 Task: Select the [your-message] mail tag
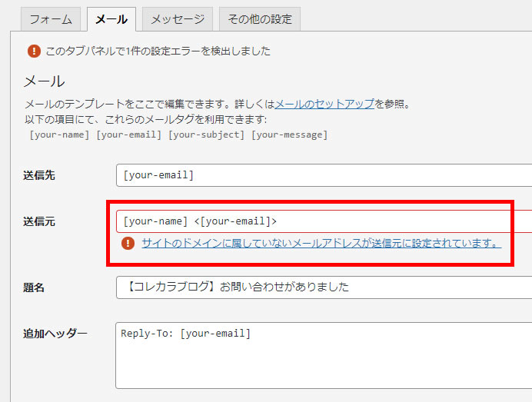289,135
